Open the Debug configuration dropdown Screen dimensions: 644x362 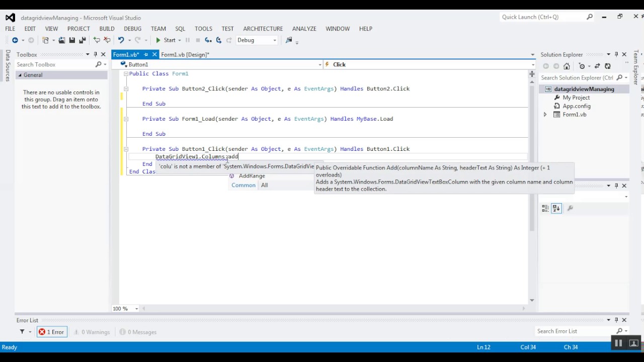pyautogui.click(x=257, y=40)
